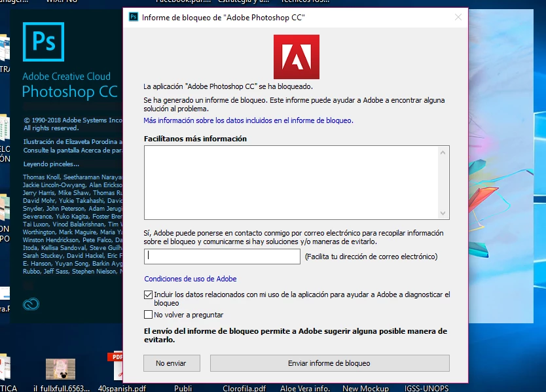Click scrollbar down arrow in comments box
Screen dimensions: 546x392
pos(443,213)
